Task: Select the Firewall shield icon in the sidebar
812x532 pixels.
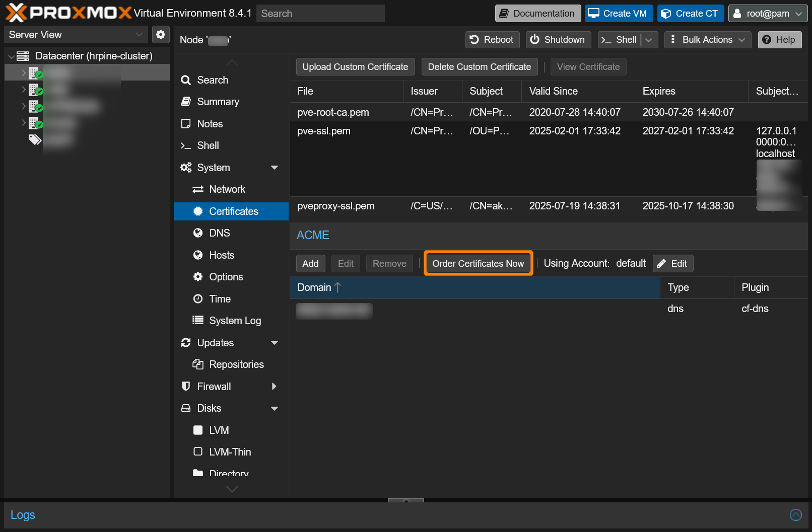Action: (x=186, y=386)
